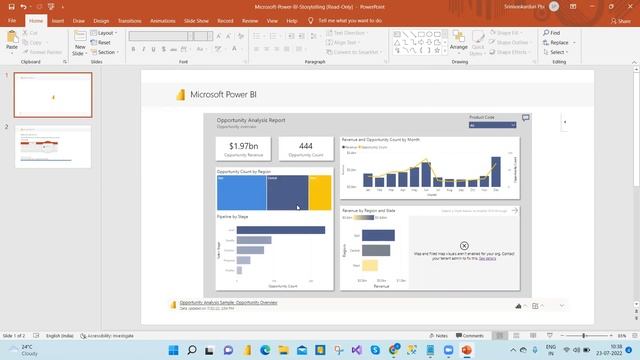Screen dimensions: 640x360
Task: Click the Share button
Action: pyautogui.click(x=621, y=21)
